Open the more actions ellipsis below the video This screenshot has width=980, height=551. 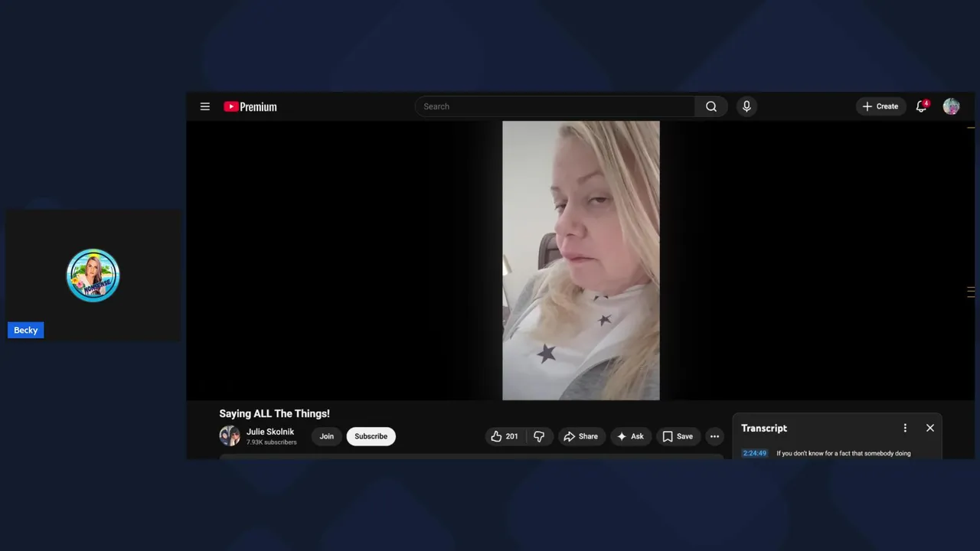[x=714, y=436]
